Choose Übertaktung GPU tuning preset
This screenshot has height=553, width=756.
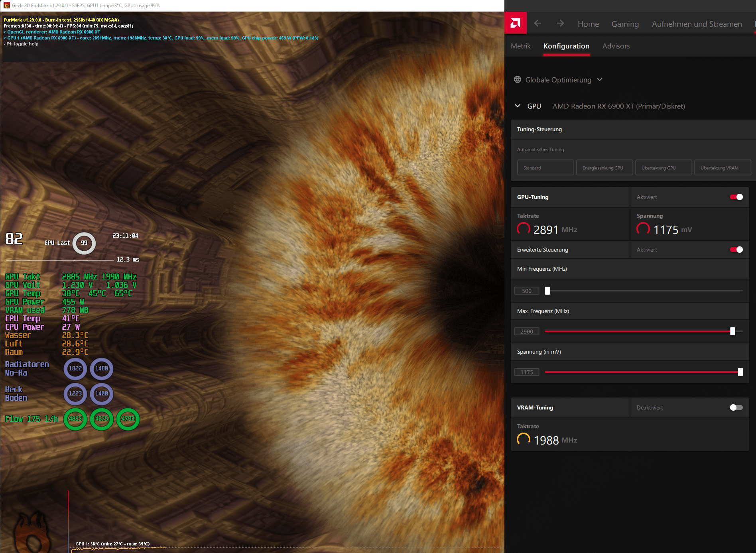pyautogui.click(x=663, y=168)
